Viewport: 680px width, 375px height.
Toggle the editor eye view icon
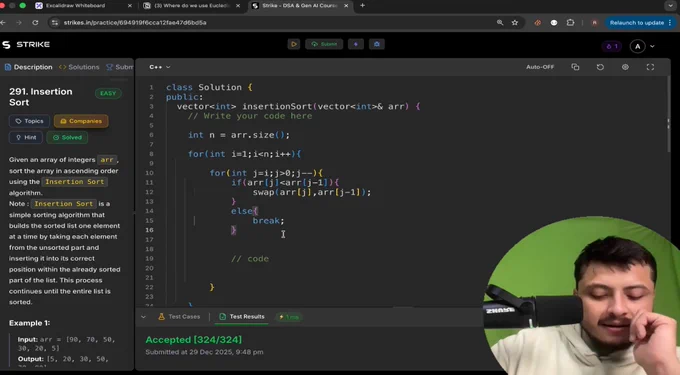[625, 67]
